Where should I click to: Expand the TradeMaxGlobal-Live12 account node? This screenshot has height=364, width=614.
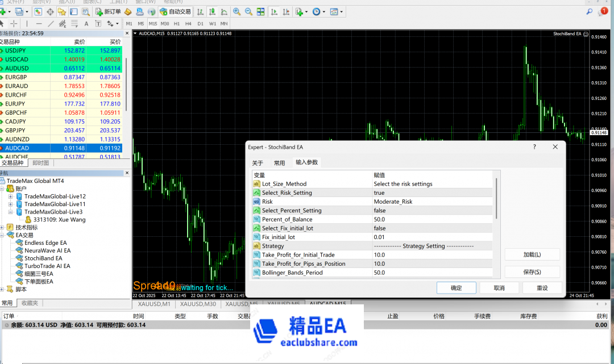(x=11, y=196)
